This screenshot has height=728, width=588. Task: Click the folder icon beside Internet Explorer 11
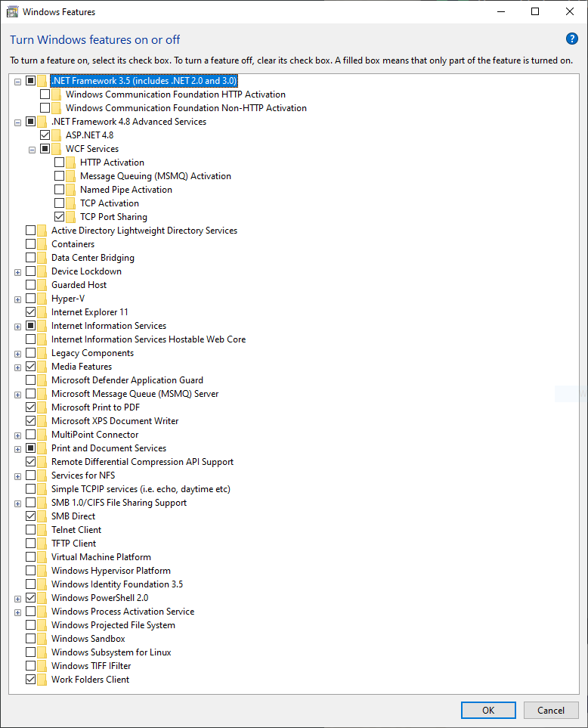click(x=42, y=312)
